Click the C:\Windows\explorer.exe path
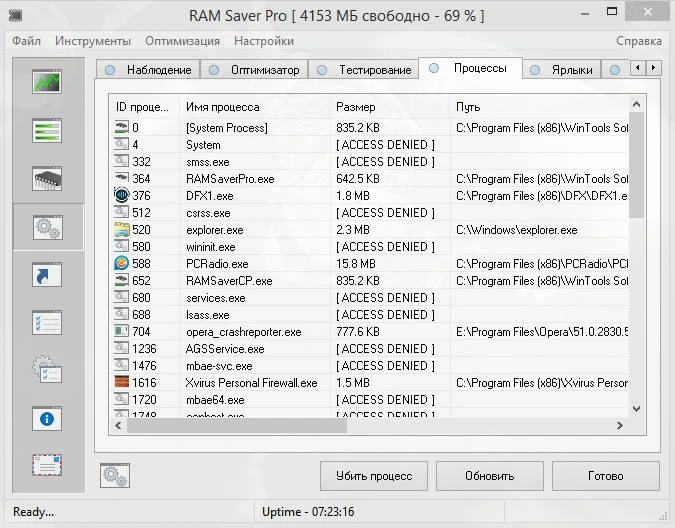 [517, 230]
